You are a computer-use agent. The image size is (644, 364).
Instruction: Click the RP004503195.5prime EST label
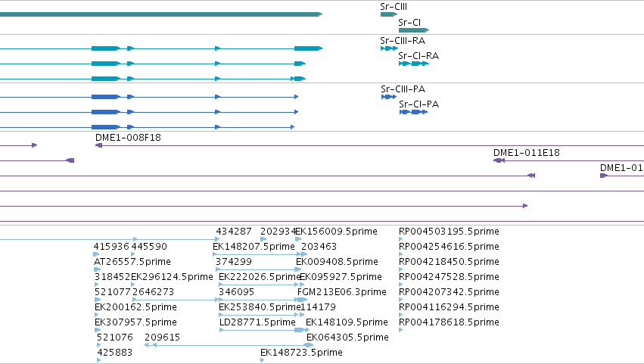449,232
